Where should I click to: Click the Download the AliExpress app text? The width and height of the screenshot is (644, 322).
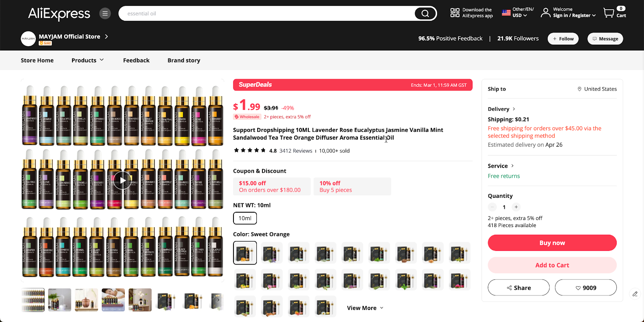tap(477, 13)
